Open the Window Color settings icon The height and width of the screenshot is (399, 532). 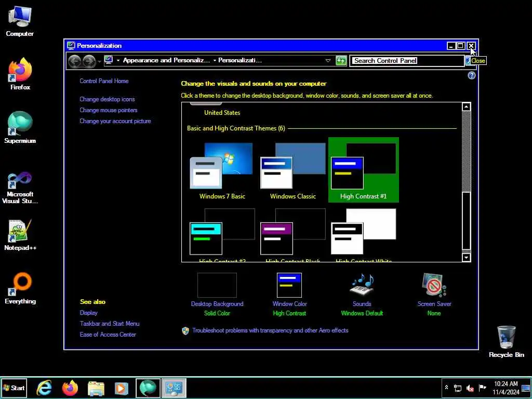click(289, 285)
